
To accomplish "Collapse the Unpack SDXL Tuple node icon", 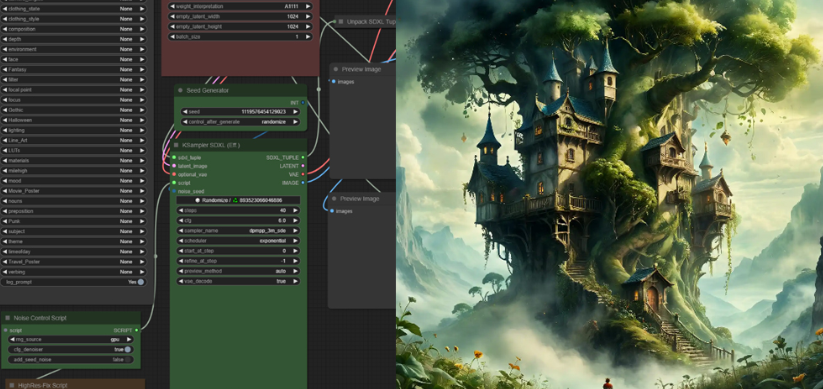I will (340, 22).
